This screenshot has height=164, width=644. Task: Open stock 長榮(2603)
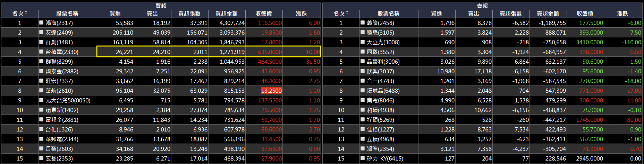pyautogui.click(x=59, y=149)
